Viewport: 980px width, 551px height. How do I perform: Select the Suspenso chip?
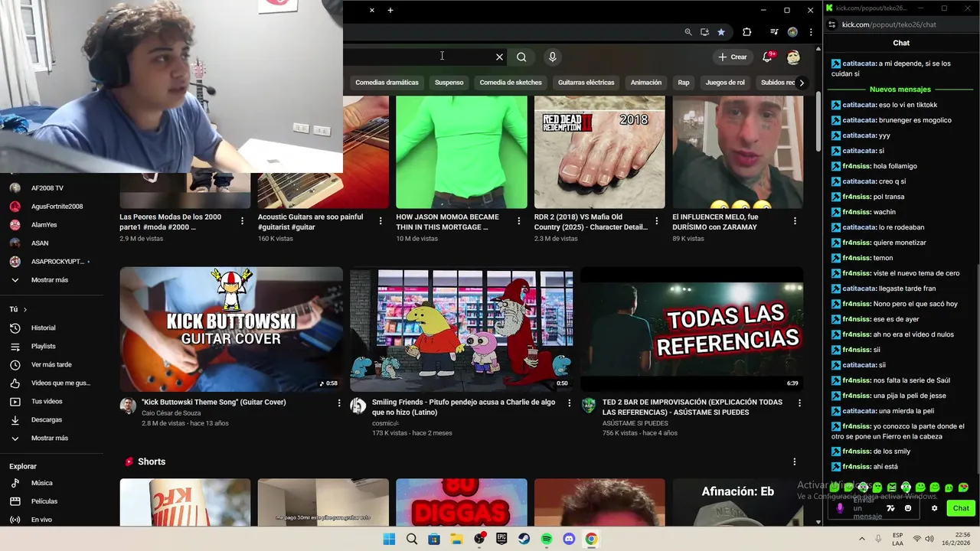click(x=449, y=83)
